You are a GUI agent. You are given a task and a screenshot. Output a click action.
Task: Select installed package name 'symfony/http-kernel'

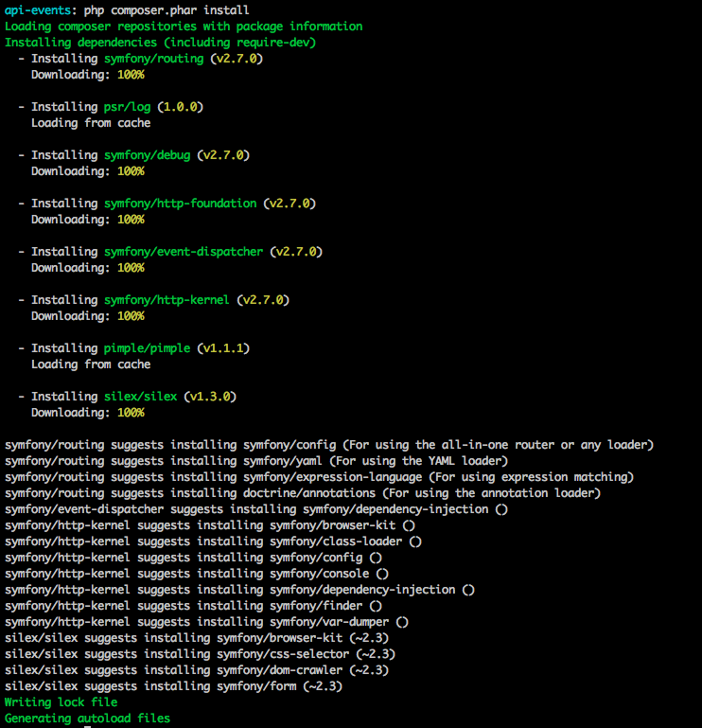(167, 300)
